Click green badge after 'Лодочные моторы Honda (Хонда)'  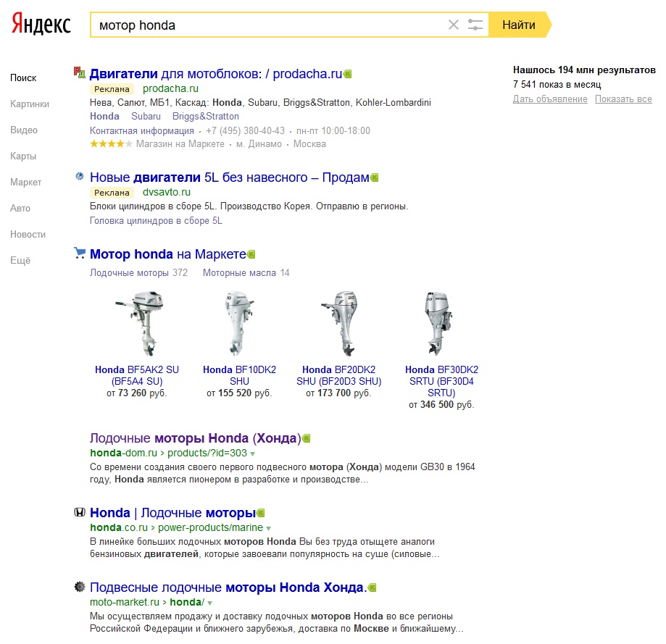[x=307, y=438]
